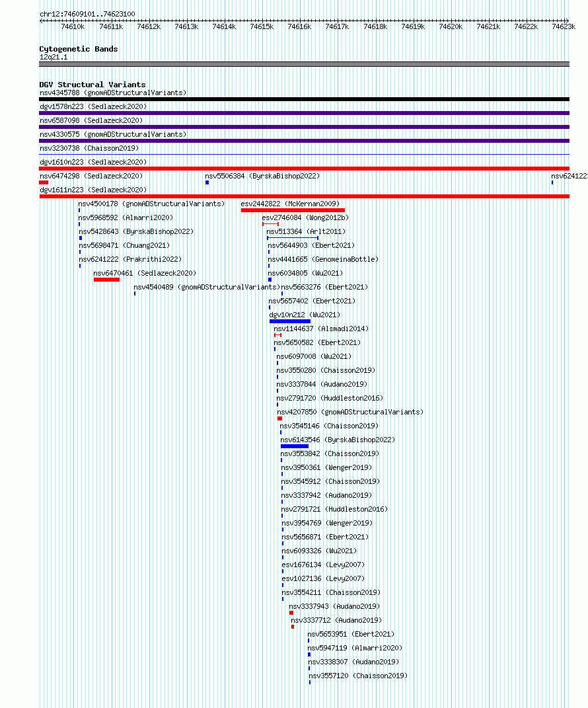The image size is (588, 708).
Task: Open esv2442822 (McKernan2009) label
Action: coord(290,204)
